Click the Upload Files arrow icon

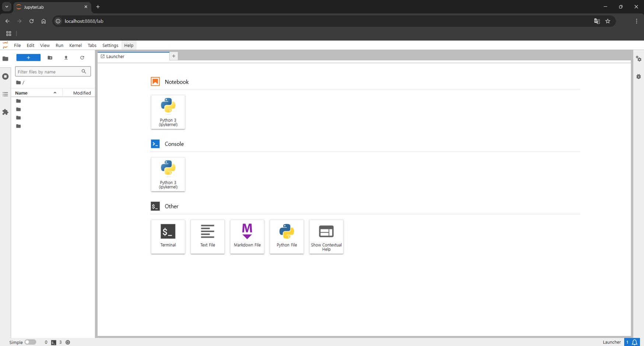(66, 58)
